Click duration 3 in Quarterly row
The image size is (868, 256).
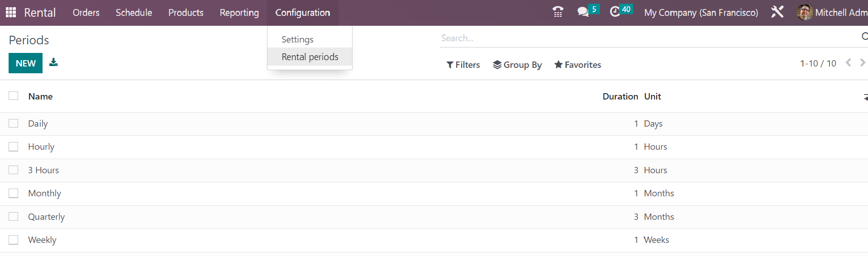[636, 217]
